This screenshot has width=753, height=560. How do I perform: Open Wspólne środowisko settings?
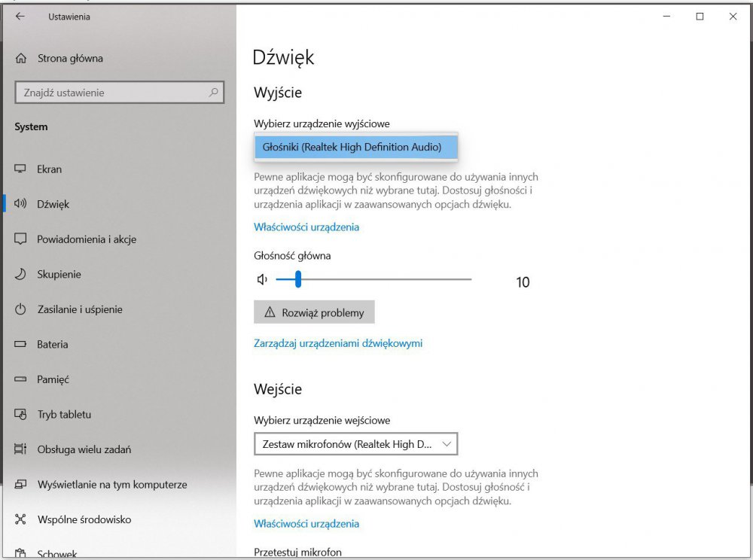pyautogui.click(x=84, y=519)
